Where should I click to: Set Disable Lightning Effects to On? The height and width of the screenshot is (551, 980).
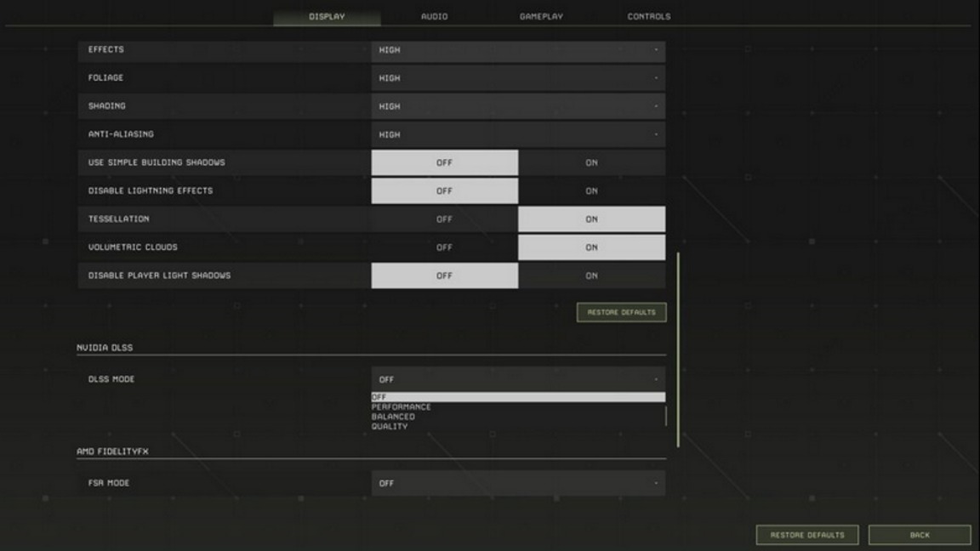[x=592, y=190]
